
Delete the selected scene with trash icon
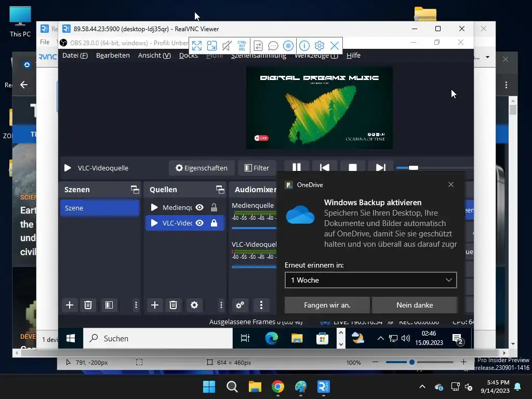[x=88, y=305]
